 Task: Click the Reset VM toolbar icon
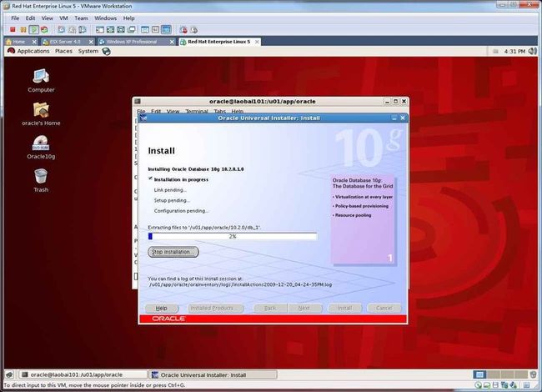(44, 30)
